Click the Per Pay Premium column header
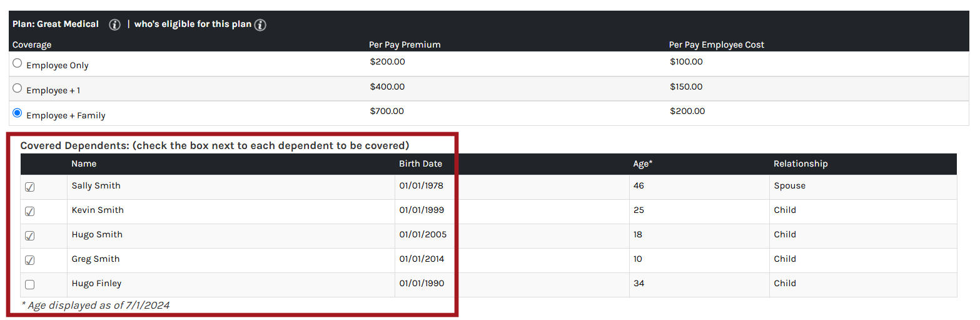 pyautogui.click(x=405, y=45)
